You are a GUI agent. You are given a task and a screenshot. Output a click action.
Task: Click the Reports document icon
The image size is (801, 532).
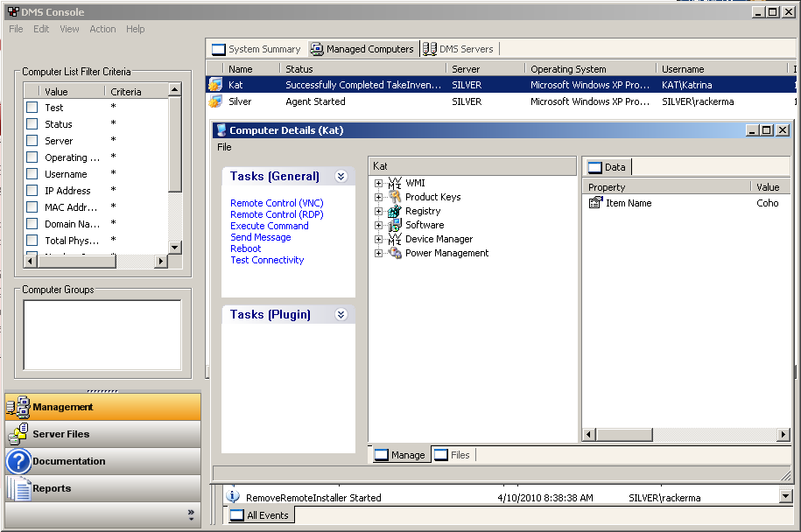click(18, 488)
